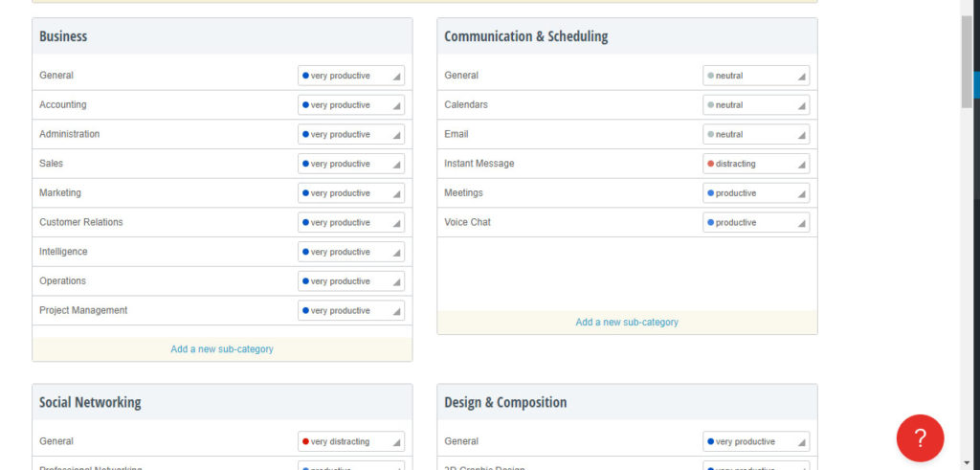Expand the Operations productivity dropdown
This screenshot has height=470, width=980.
click(x=351, y=281)
